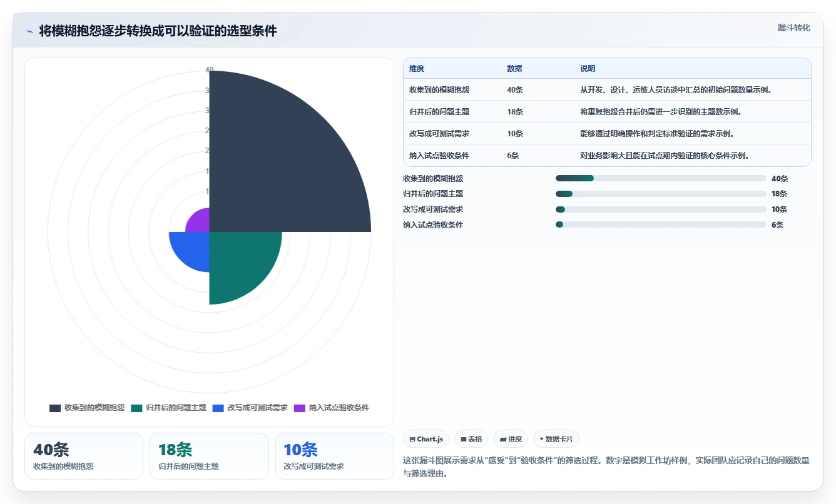Viewport: 836px width, 504px height.
Task: Click the 改写成可测试需求 progress bar
Action: point(661,209)
